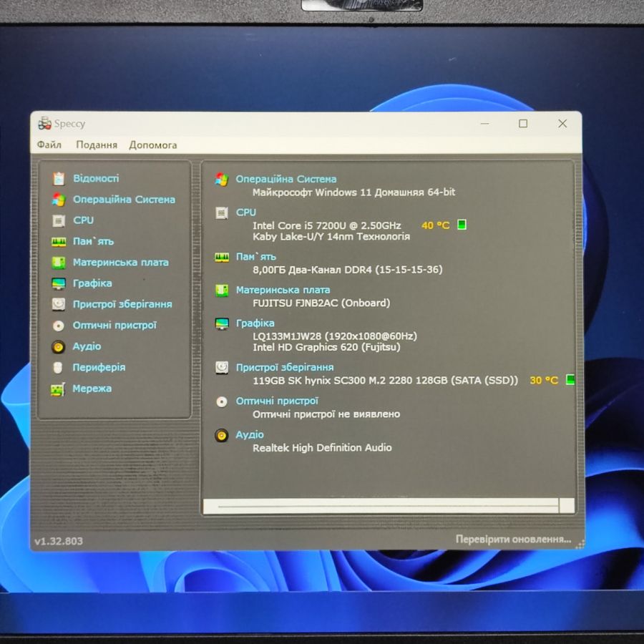644x644 pixels.
Task: Open Операційна Система section in sidebar
Action: [124, 200]
